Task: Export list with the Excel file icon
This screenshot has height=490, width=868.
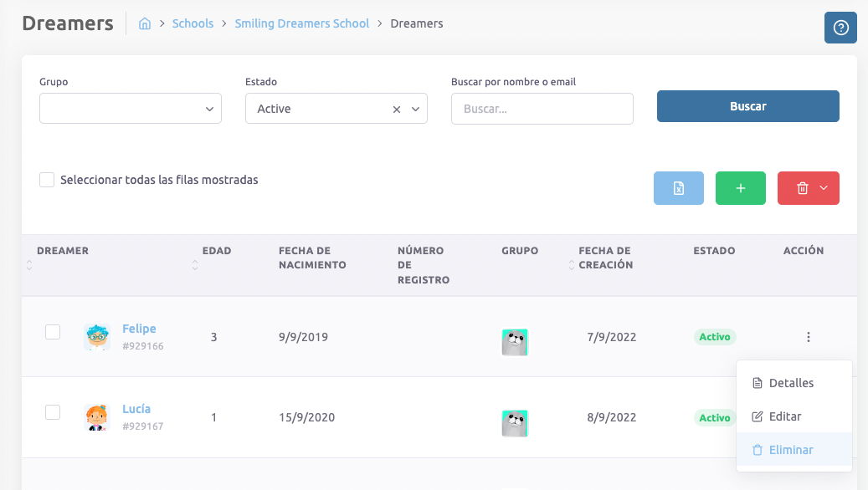Action: click(678, 188)
